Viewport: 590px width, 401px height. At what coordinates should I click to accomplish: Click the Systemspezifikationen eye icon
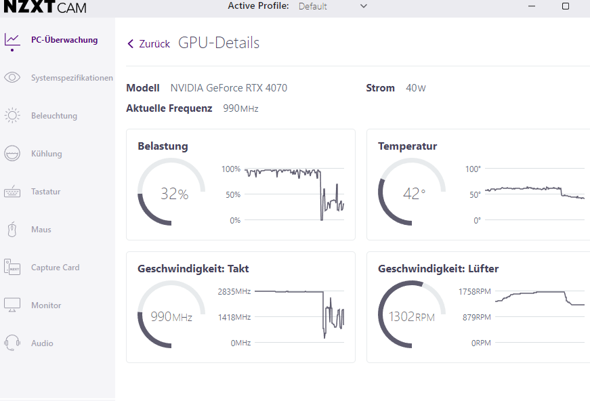[12, 77]
